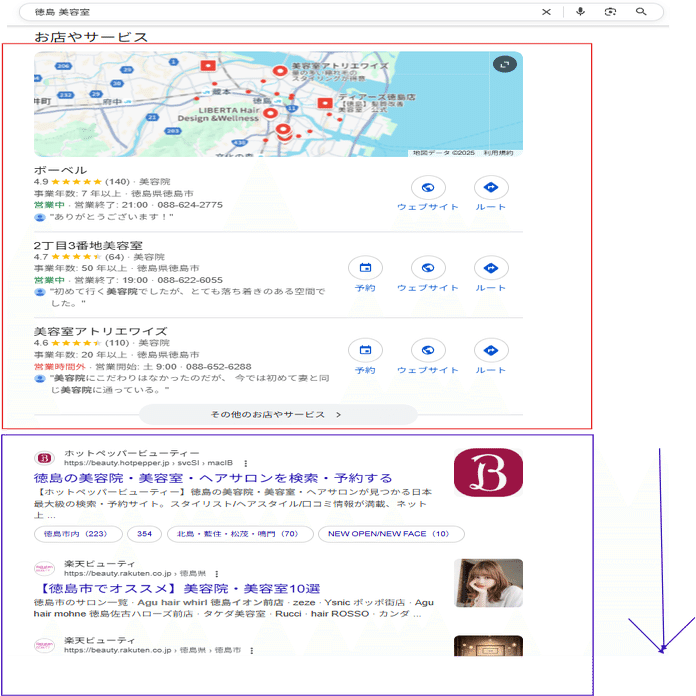This screenshot has width=696, height=696.
Task: Submit search with magnifier icon
Action: pyautogui.click(x=641, y=12)
